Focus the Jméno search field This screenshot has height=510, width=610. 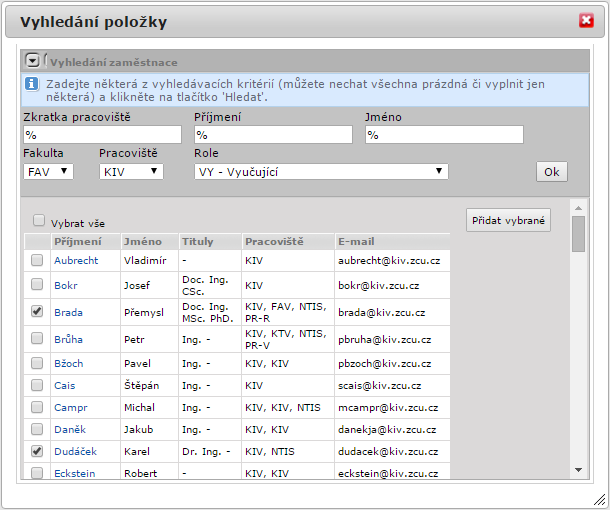444,135
